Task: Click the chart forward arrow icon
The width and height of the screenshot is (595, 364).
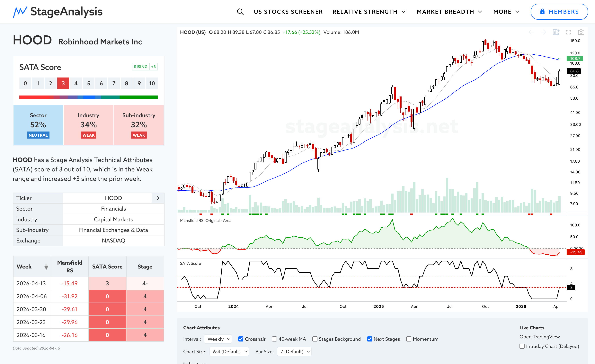Action: [543, 32]
